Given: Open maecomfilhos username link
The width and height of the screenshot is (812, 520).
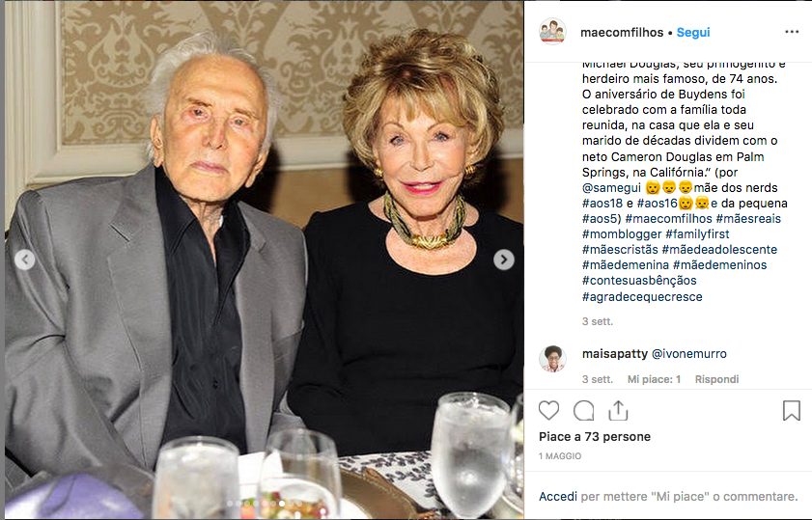Looking at the screenshot, I should pos(622,32).
